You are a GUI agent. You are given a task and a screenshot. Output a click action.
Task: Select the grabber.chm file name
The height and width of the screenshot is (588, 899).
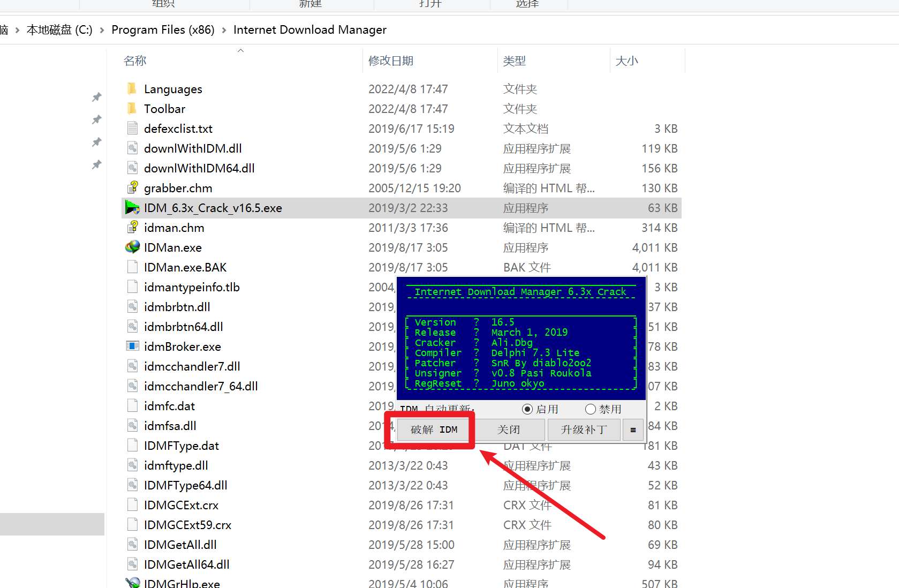pyautogui.click(x=178, y=188)
